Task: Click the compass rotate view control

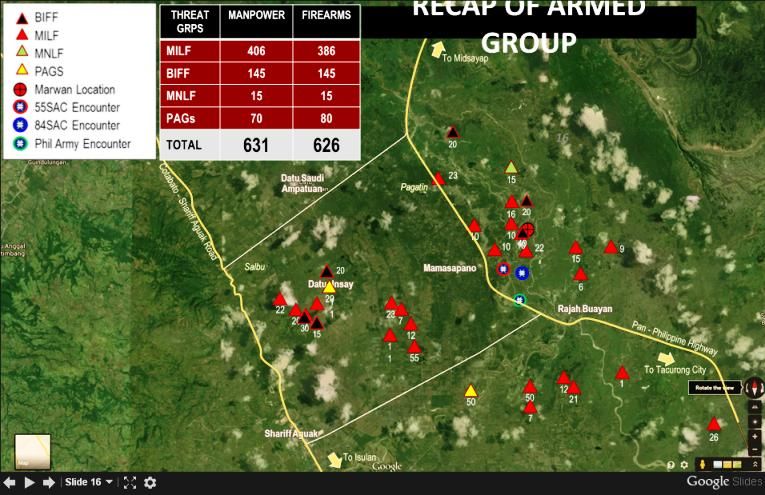Action: [754, 387]
